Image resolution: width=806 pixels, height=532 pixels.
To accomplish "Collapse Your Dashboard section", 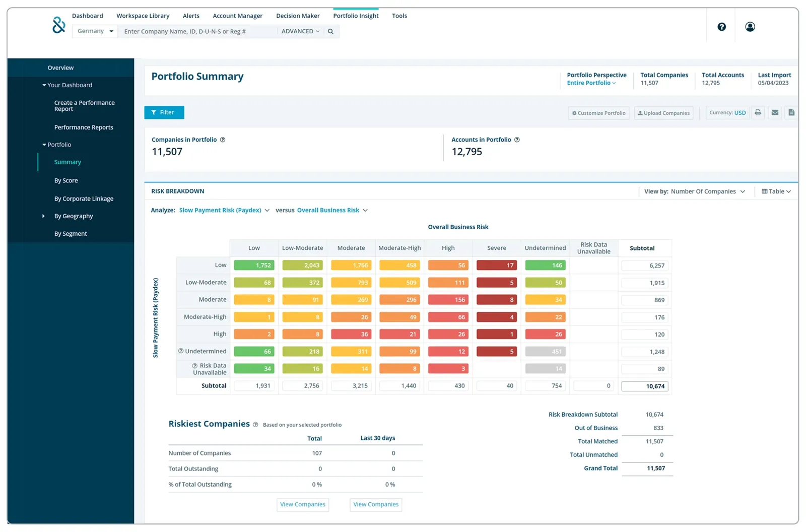I will (x=44, y=85).
